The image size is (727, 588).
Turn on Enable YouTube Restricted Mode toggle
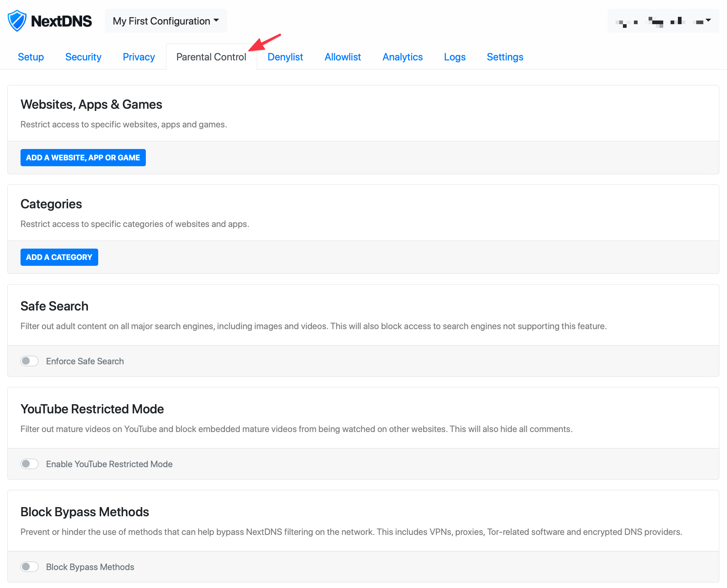click(29, 464)
